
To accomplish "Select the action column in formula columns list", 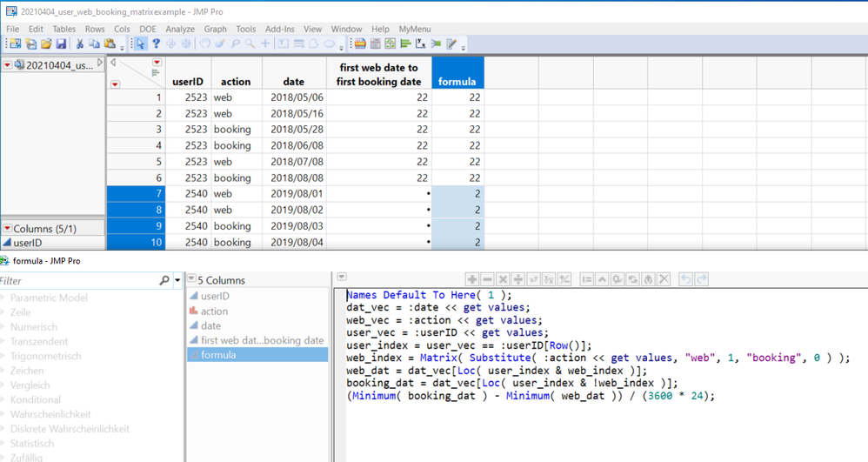I will coord(214,311).
